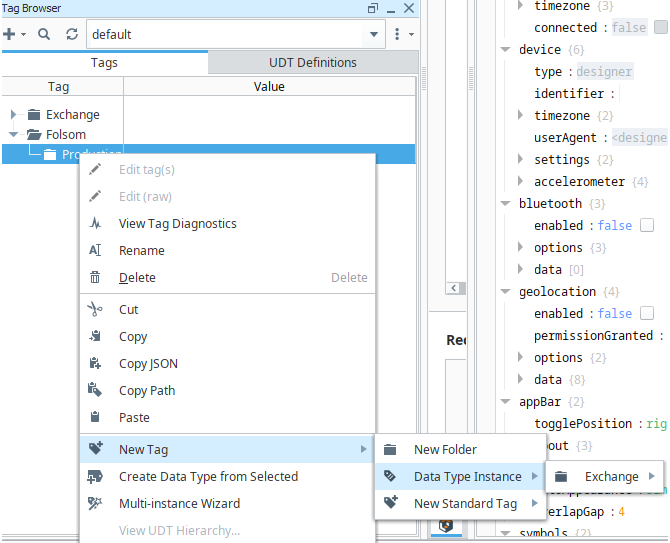Click the search magnifier icon in Tag Browser

(x=44, y=34)
